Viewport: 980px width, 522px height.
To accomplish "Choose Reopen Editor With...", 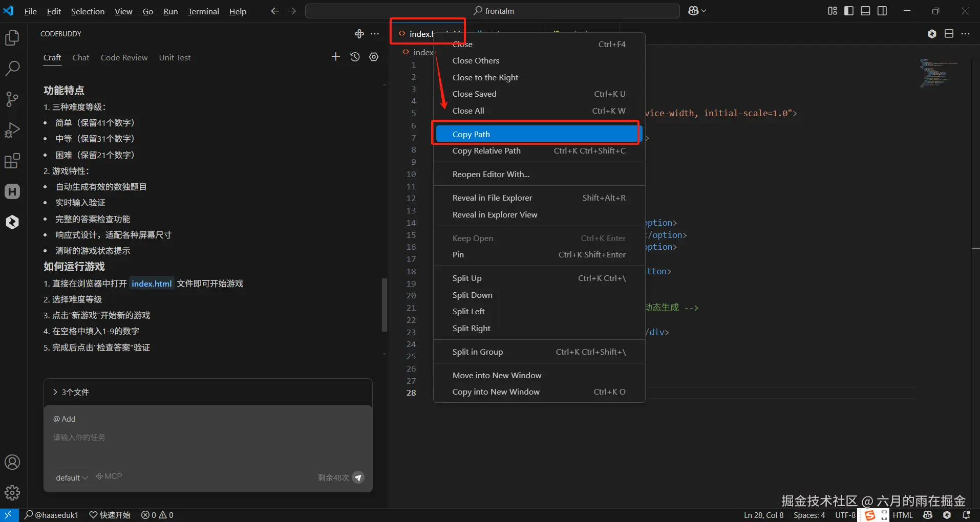I will (x=539, y=175).
